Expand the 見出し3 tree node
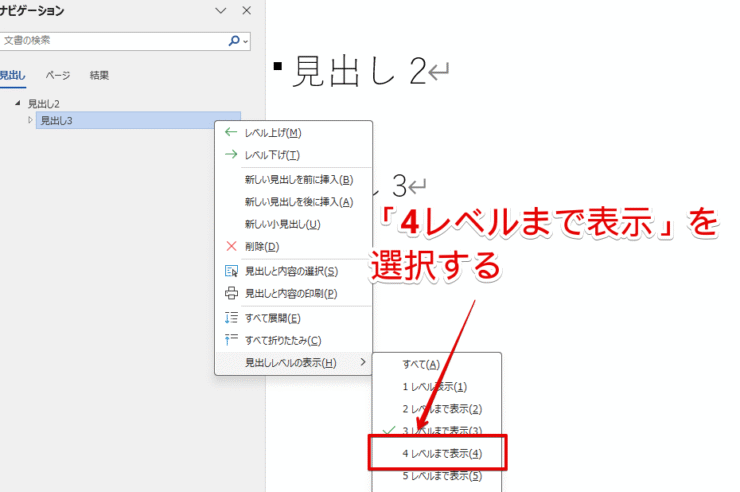Screen dimensions: 740x492 tap(30, 120)
